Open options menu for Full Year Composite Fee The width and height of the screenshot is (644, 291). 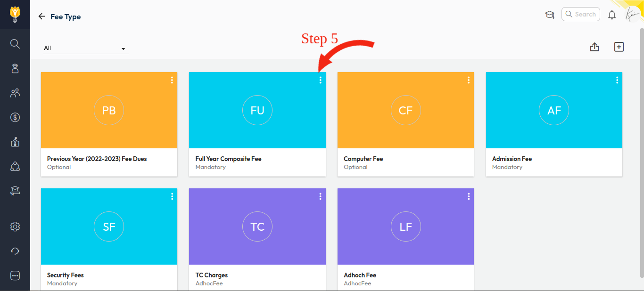(320, 80)
